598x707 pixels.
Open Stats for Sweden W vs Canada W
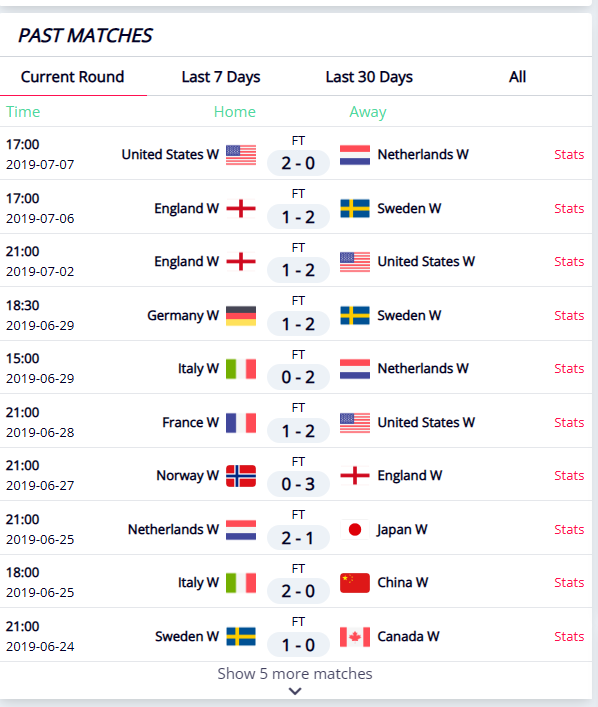click(569, 636)
